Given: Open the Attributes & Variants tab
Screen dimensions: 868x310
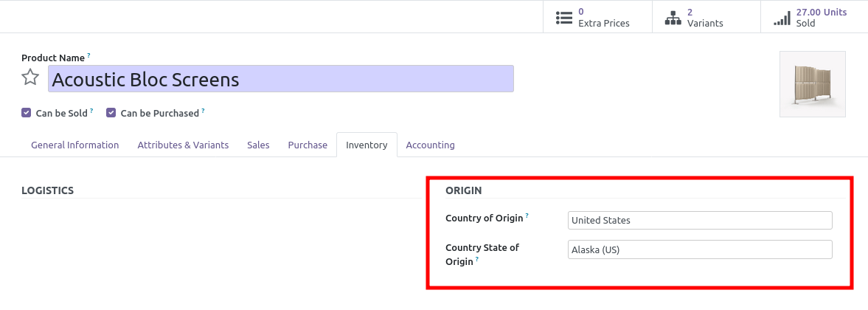Looking at the screenshot, I should pos(183,145).
